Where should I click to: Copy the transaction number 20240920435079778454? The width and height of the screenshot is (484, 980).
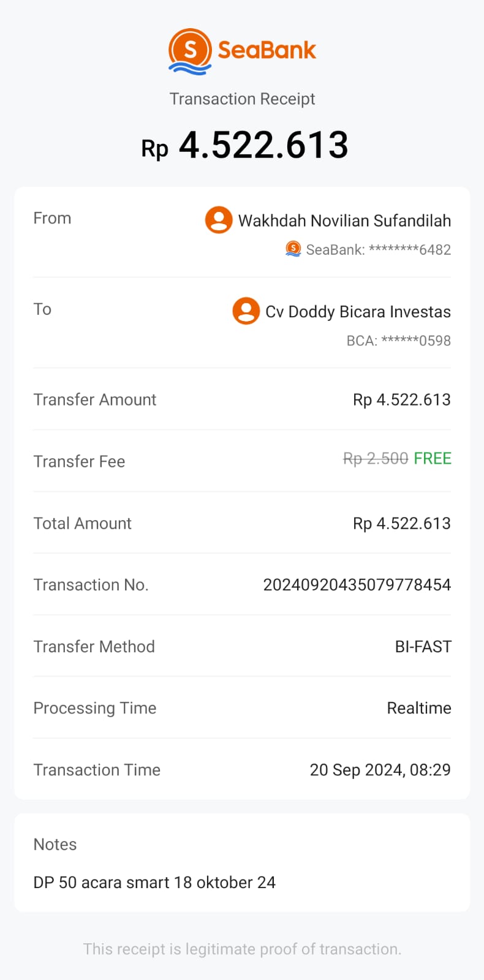click(357, 585)
